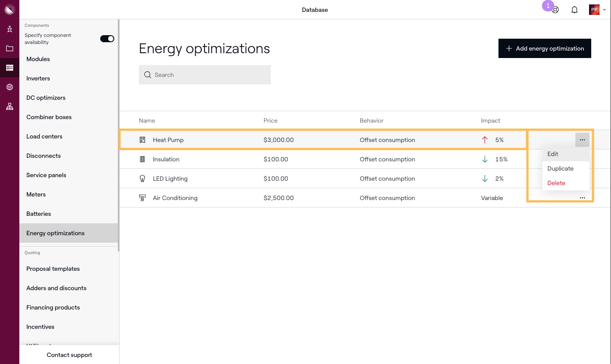The image size is (611, 364).
Task: Click the Database icon in left rail
Action: coord(10,68)
